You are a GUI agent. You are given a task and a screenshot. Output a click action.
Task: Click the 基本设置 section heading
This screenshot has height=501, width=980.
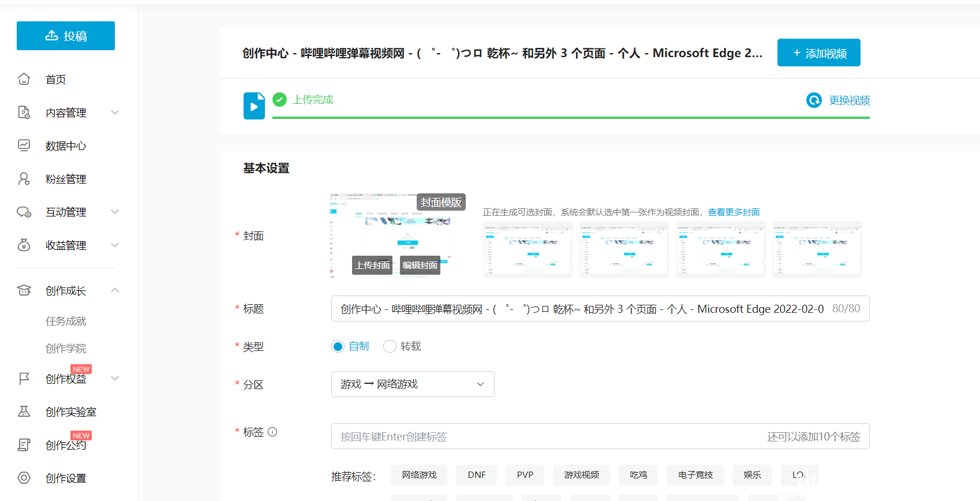coord(266,168)
